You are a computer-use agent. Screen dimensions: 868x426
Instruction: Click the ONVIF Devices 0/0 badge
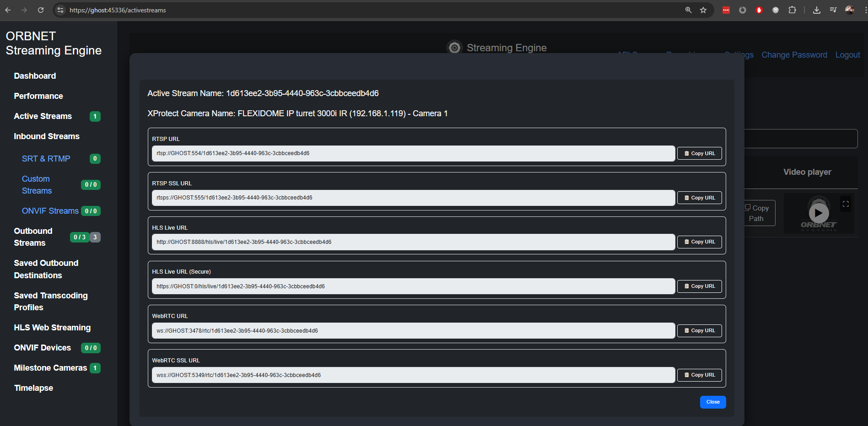(91, 348)
